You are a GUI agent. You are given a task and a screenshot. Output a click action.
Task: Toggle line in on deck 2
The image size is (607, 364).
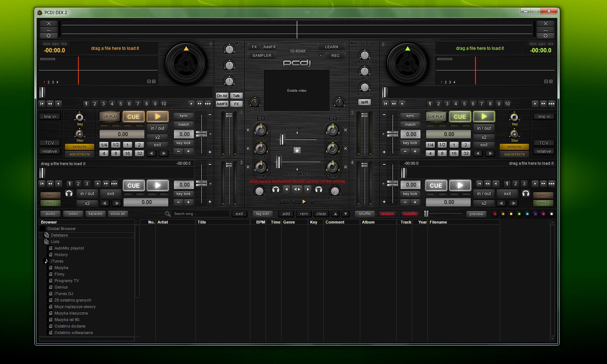click(x=544, y=117)
